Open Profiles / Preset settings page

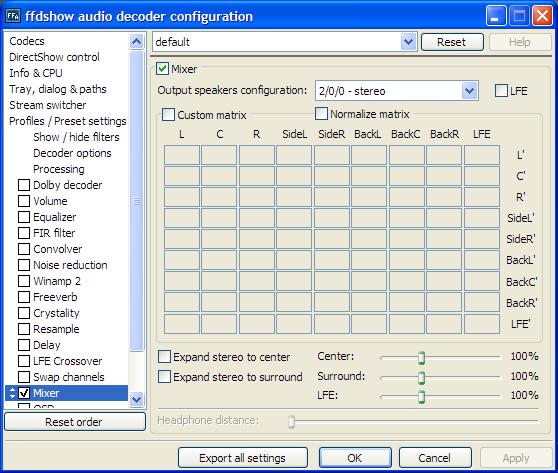[68, 121]
